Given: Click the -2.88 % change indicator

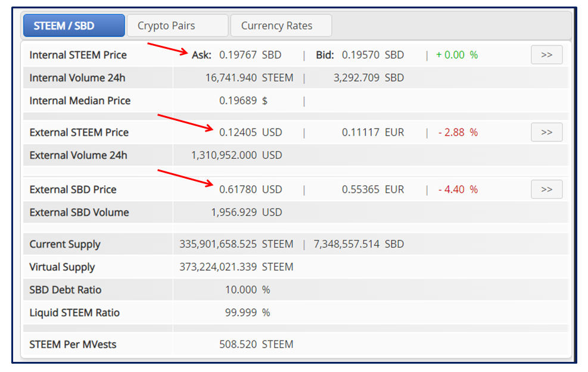Looking at the screenshot, I should click(x=458, y=133).
